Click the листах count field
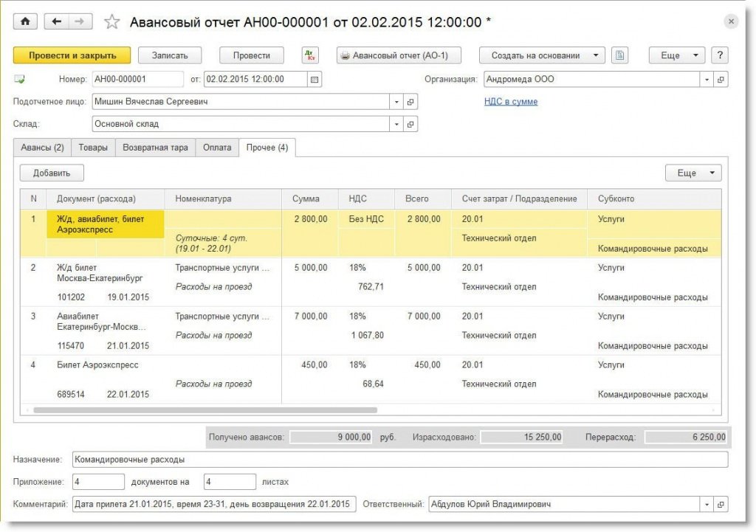 [x=230, y=482]
